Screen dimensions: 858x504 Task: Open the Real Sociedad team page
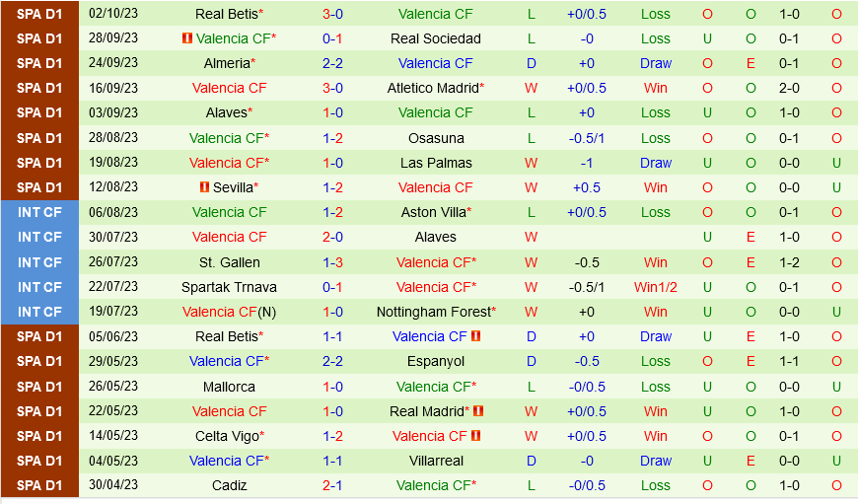tap(436, 38)
